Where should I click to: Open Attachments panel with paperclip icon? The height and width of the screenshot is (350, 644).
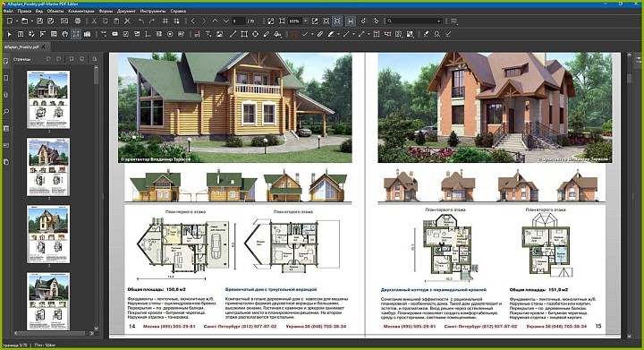pos(5,95)
